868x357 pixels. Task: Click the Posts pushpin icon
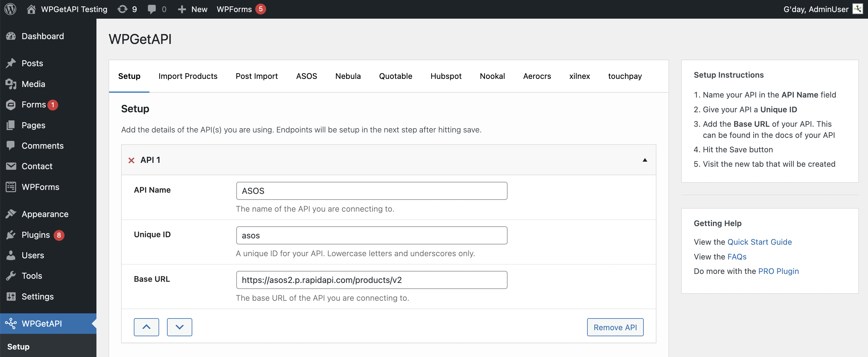[x=11, y=63]
